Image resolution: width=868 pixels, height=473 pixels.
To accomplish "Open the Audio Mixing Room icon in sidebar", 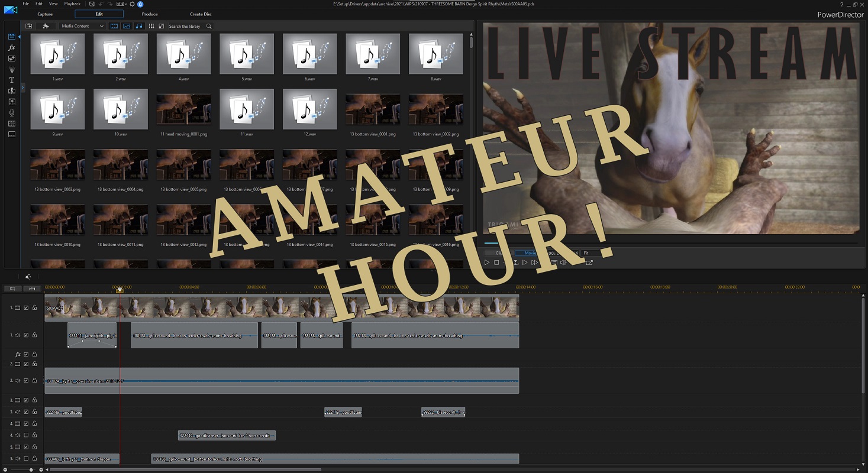I will 12,102.
